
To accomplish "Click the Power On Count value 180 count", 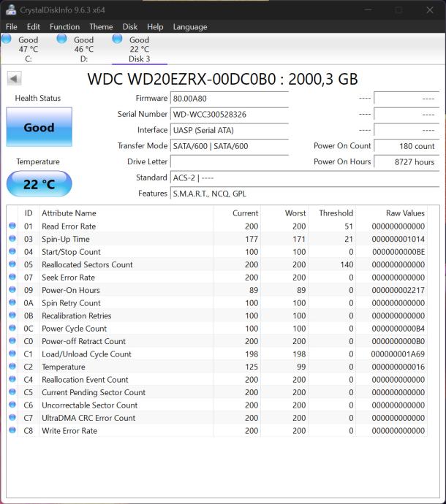I will coord(407,146).
